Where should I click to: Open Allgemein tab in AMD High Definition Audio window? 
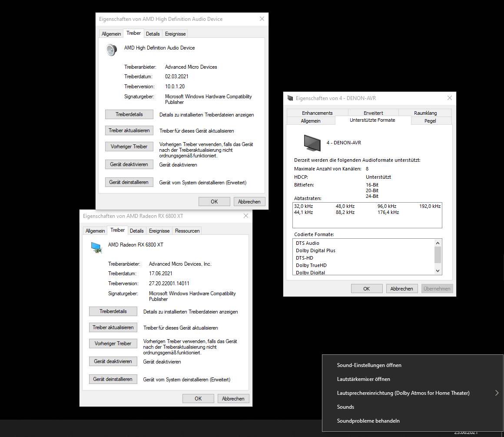111,34
